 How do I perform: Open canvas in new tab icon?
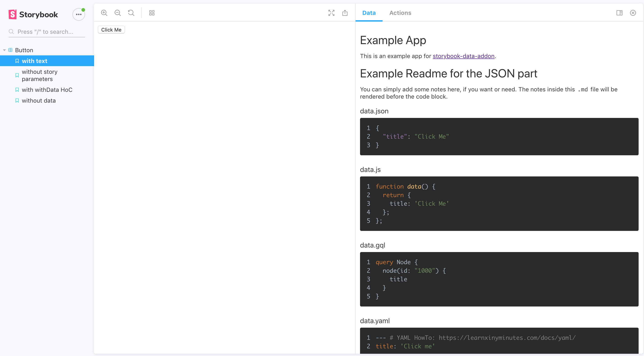[345, 13]
